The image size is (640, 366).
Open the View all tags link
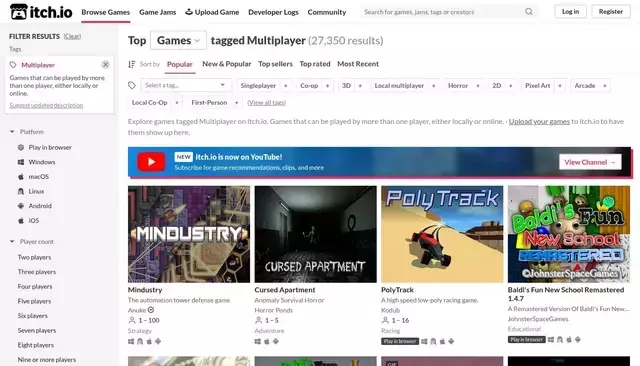coord(267,103)
